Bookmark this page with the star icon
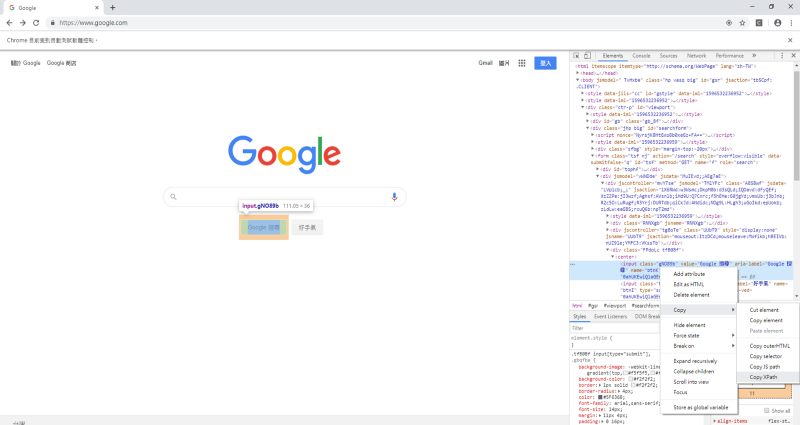The image size is (800, 425). click(742, 22)
